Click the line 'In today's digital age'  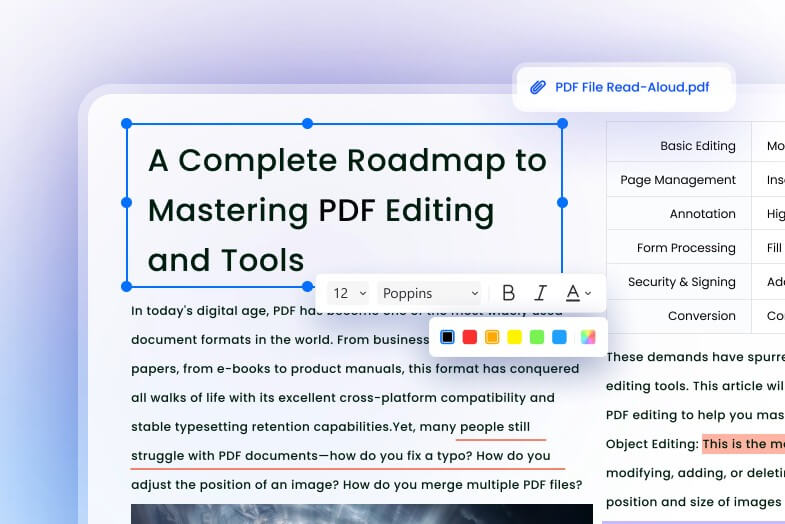[x=200, y=311]
